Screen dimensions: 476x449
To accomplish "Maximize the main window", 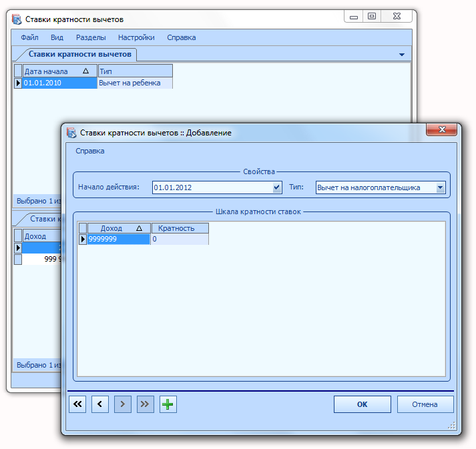I will [x=372, y=16].
